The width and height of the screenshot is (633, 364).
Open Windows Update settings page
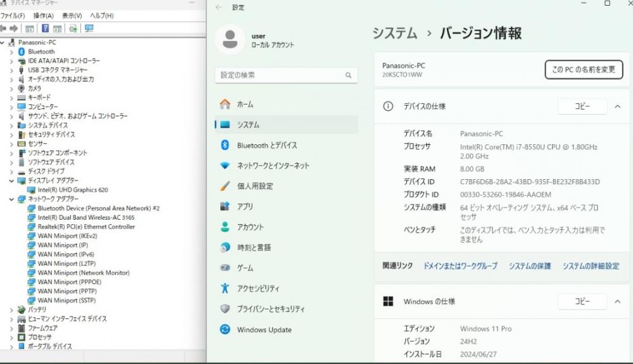[x=286, y=330]
